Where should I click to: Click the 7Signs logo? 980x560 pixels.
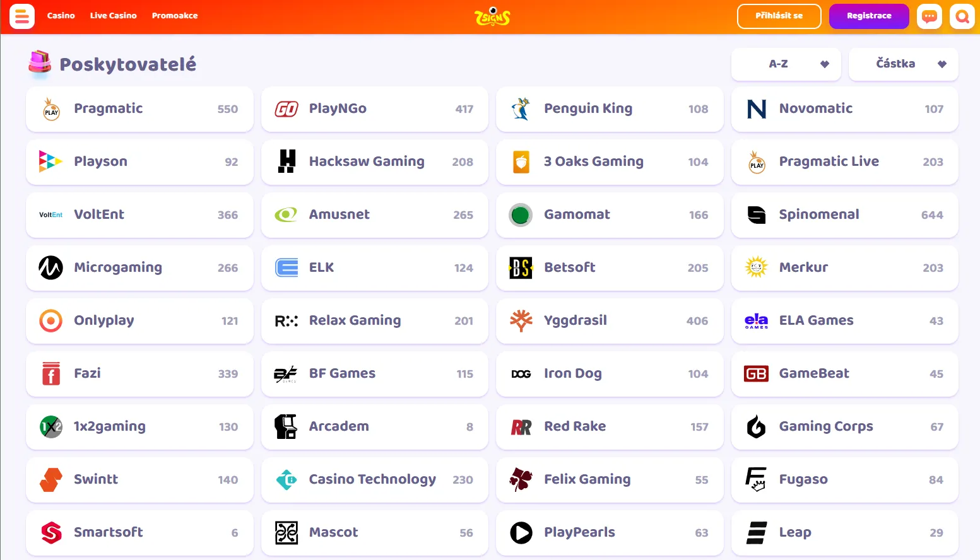(492, 16)
